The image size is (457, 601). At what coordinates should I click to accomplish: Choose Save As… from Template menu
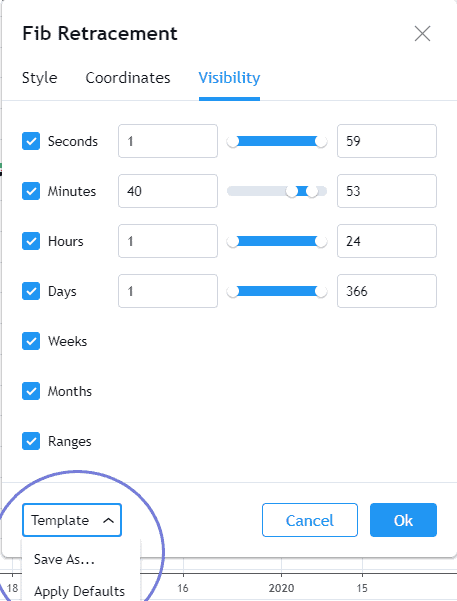(64, 559)
